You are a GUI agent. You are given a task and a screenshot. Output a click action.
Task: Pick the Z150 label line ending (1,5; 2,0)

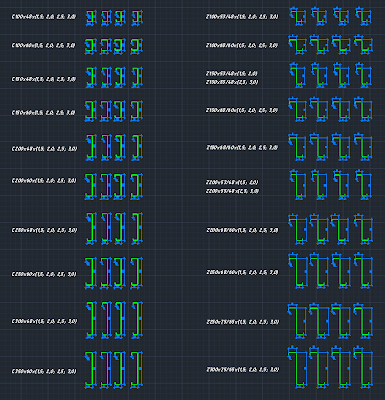(x=232, y=74)
